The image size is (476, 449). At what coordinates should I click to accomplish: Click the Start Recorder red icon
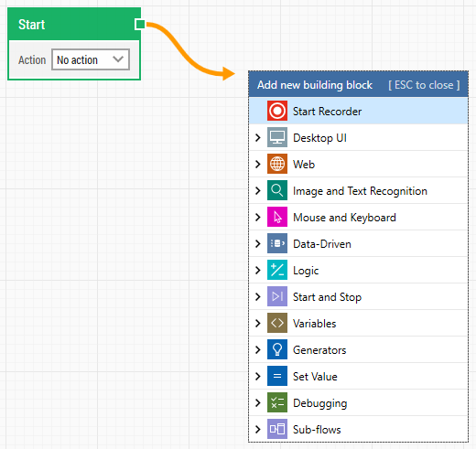(277, 111)
